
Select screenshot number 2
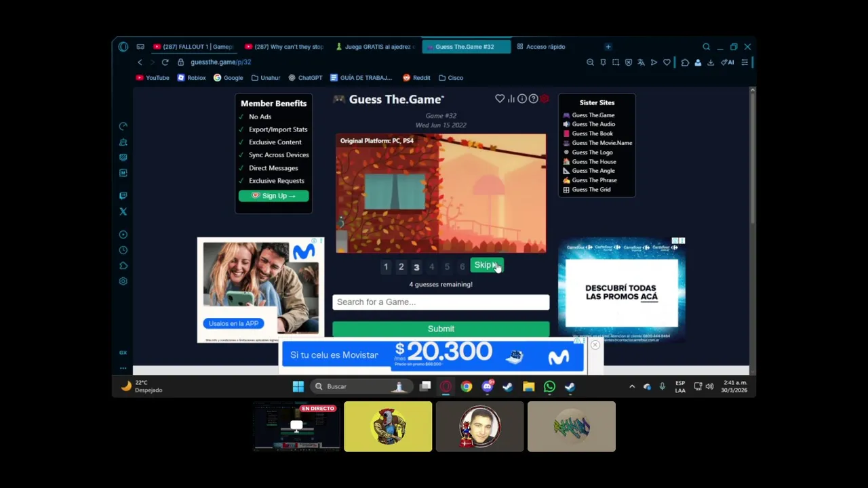tap(401, 267)
